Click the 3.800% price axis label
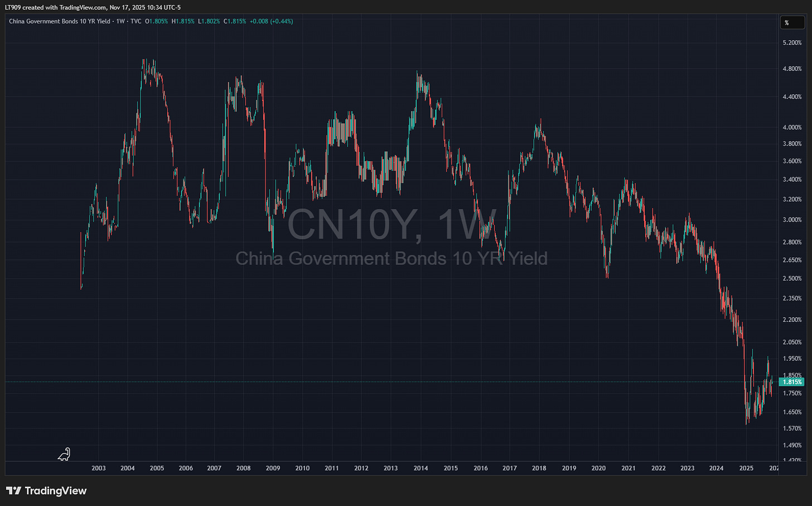 point(792,144)
